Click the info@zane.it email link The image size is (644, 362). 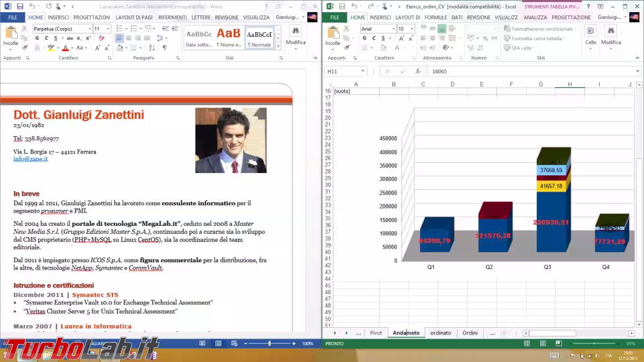point(30,159)
